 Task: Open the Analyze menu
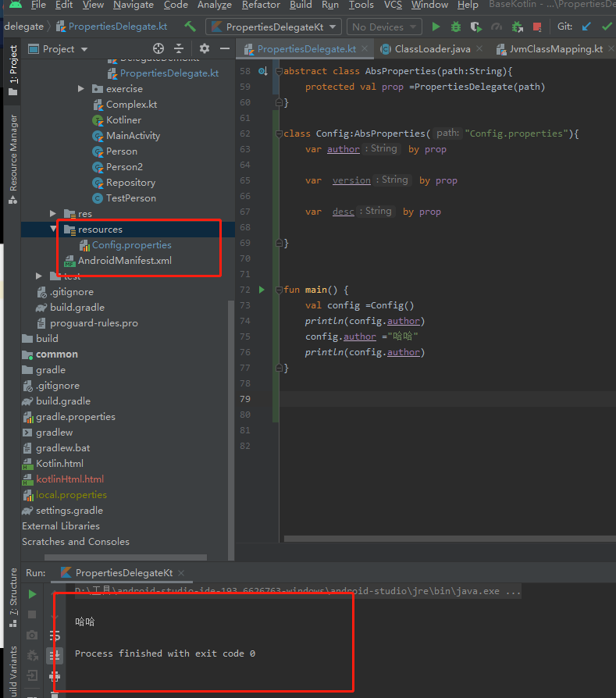pyautogui.click(x=215, y=5)
